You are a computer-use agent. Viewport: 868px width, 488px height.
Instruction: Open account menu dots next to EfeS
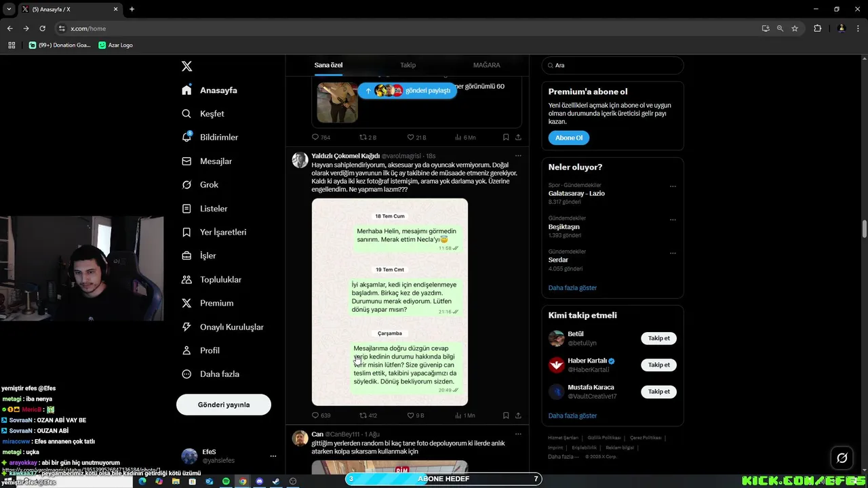[273, 456]
